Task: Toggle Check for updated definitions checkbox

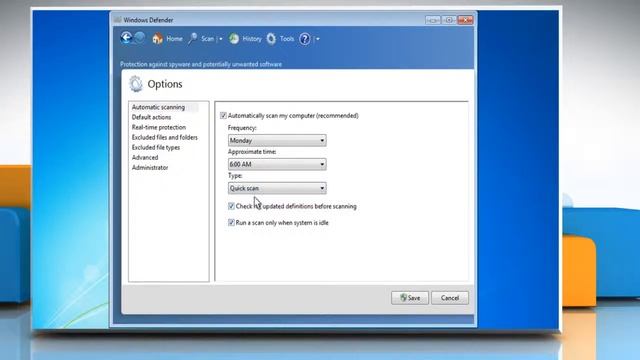Action: pyautogui.click(x=231, y=206)
